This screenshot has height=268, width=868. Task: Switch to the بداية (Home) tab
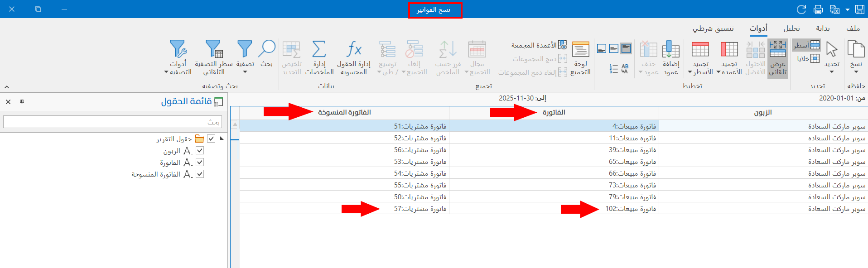tap(823, 28)
